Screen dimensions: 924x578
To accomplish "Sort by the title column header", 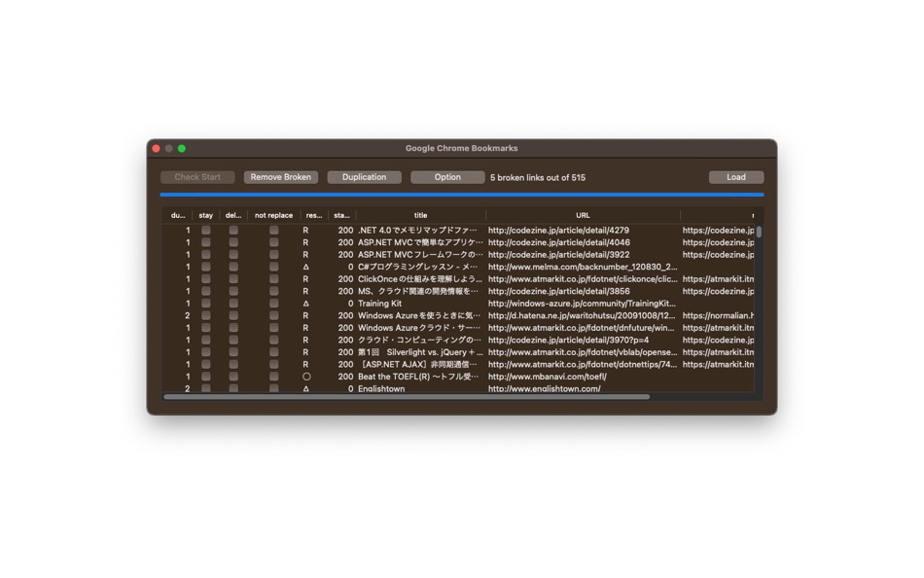I will (421, 215).
